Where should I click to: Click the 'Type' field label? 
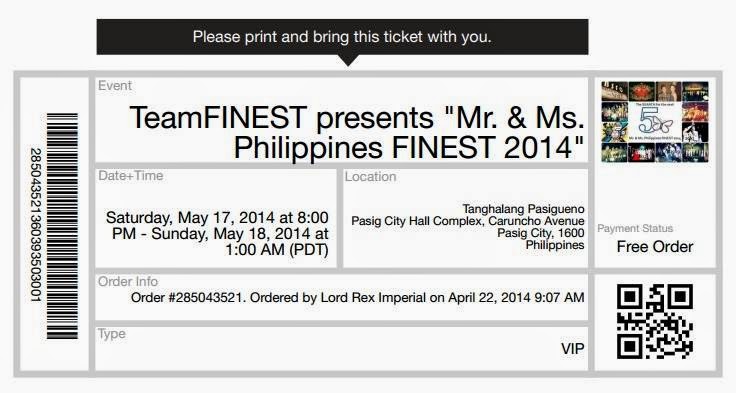coord(112,334)
